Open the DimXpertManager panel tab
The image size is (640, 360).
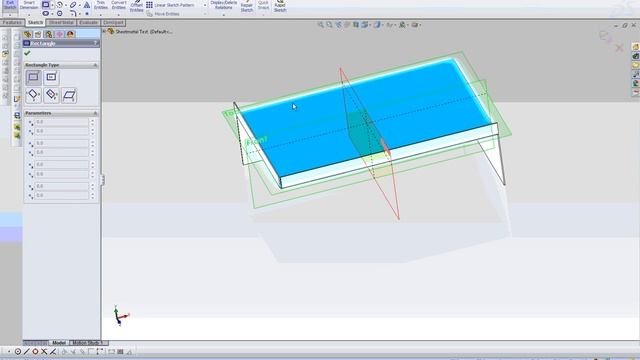(x=60, y=34)
